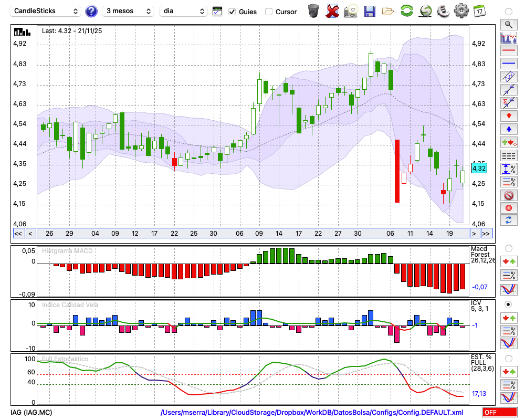Open settings with the gear icon
The height and width of the screenshot is (420, 525).
coord(461,11)
